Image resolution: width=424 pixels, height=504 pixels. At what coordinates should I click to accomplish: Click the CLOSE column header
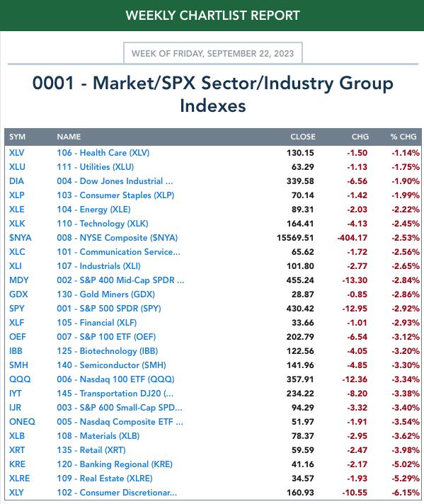click(x=303, y=137)
